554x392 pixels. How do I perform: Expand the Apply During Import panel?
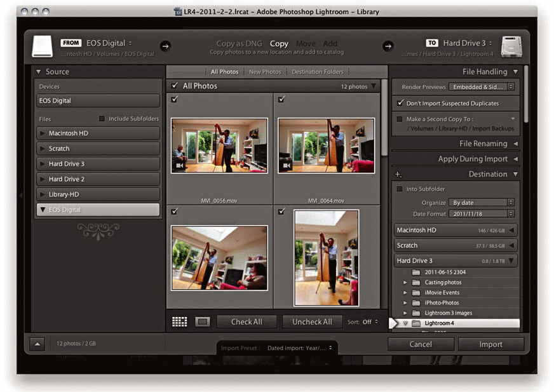point(516,159)
